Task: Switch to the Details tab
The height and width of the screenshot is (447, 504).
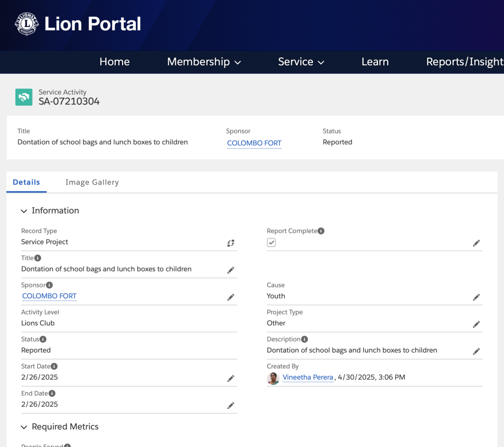Action: tap(27, 182)
